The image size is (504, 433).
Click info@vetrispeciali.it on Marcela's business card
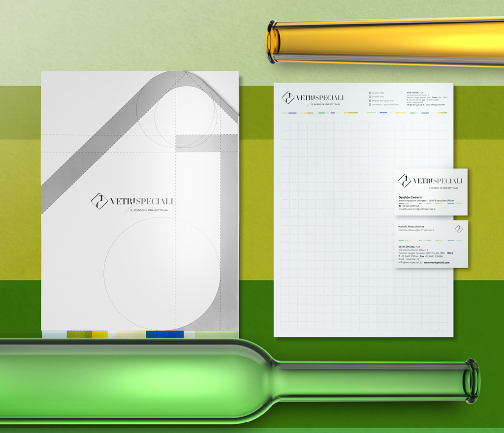[x=410, y=262]
